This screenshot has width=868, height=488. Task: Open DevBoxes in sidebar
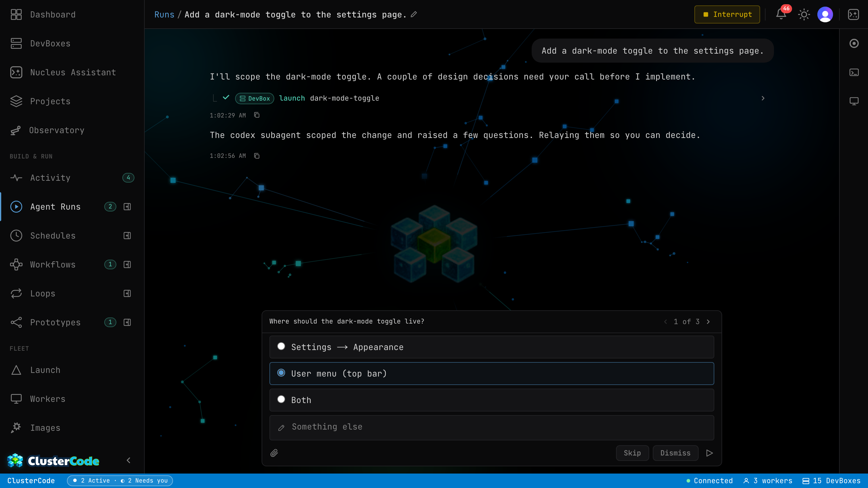72,43
